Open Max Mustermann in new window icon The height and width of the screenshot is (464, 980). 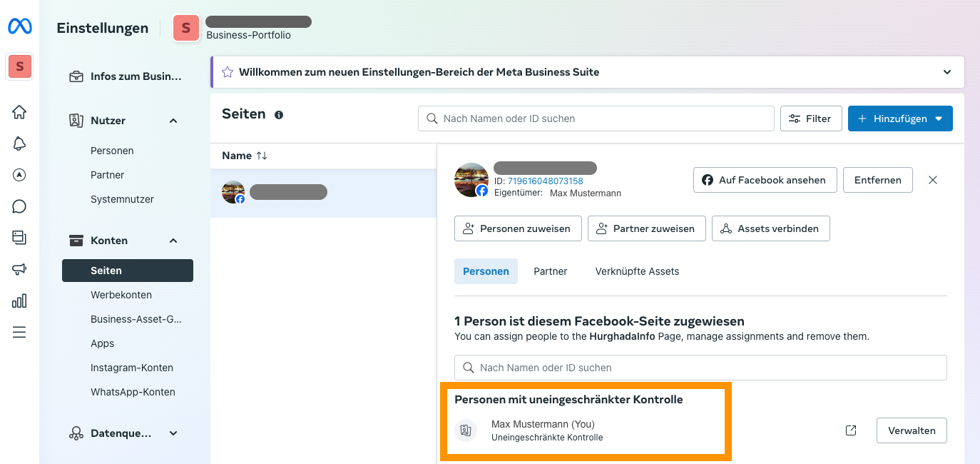[x=851, y=430]
